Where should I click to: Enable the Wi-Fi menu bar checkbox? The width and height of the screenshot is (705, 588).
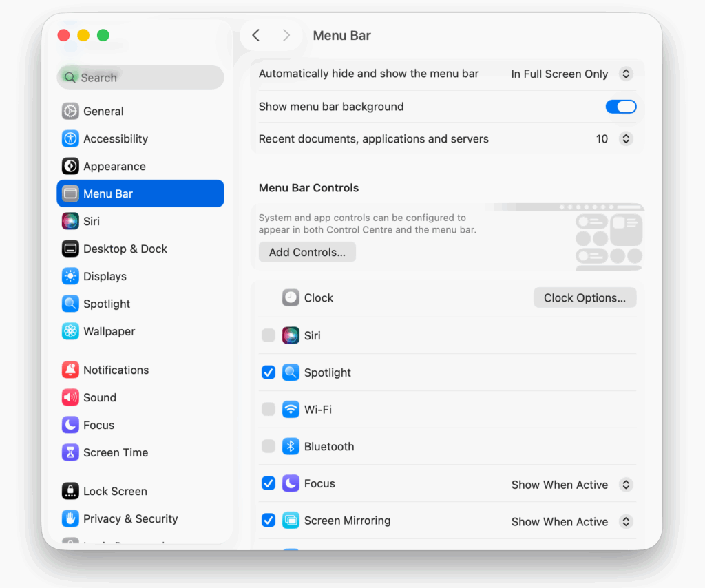pyautogui.click(x=269, y=410)
